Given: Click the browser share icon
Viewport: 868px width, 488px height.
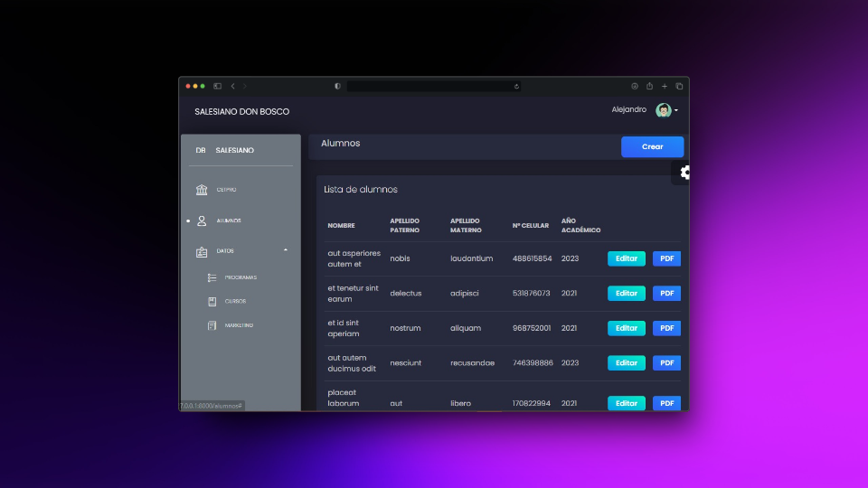Looking at the screenshot, I should 649,86.
